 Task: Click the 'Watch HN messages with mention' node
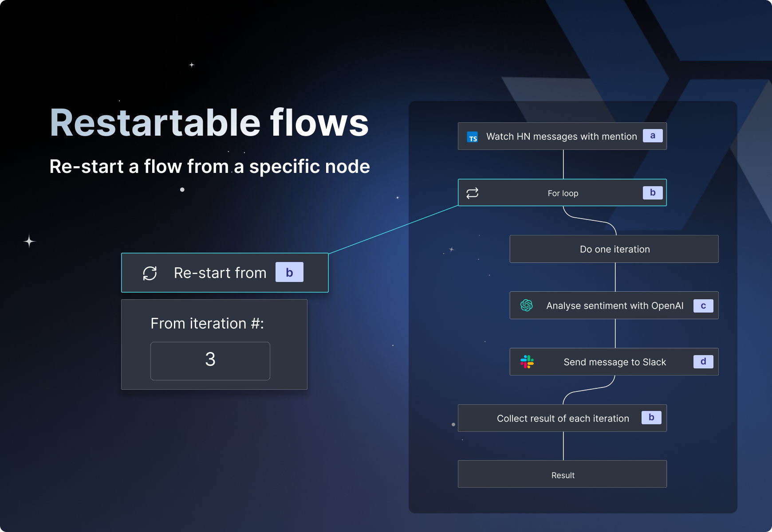tap(562, 136)
